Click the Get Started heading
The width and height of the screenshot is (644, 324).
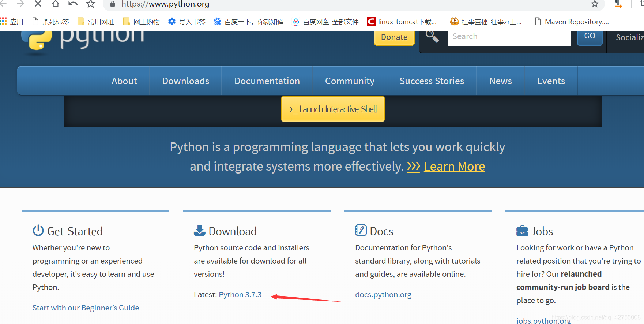(75, 231)
